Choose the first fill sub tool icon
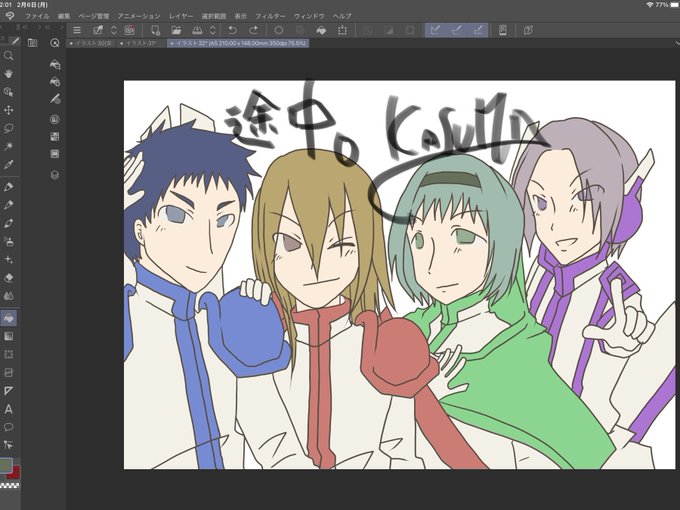 click(55, 65)
